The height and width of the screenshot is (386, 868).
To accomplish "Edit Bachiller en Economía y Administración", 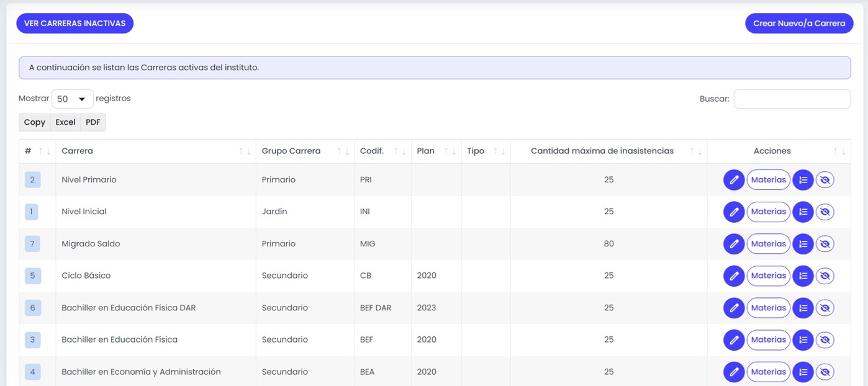I will (734, 372).
